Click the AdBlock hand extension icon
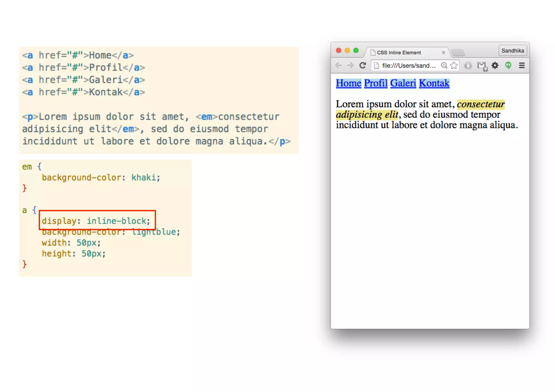Screen dimensions: 555x392 [468, 65]
